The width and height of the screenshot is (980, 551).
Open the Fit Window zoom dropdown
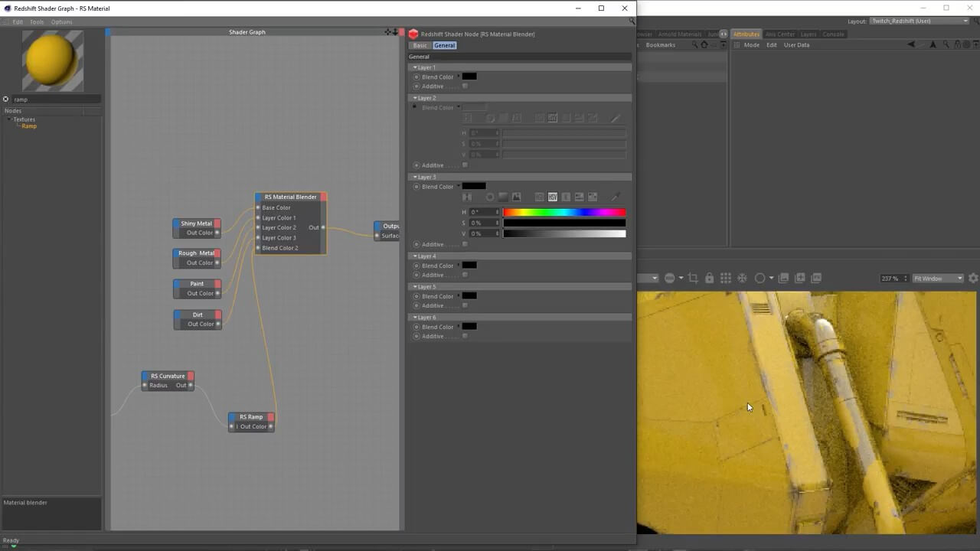tap(938, 279)
